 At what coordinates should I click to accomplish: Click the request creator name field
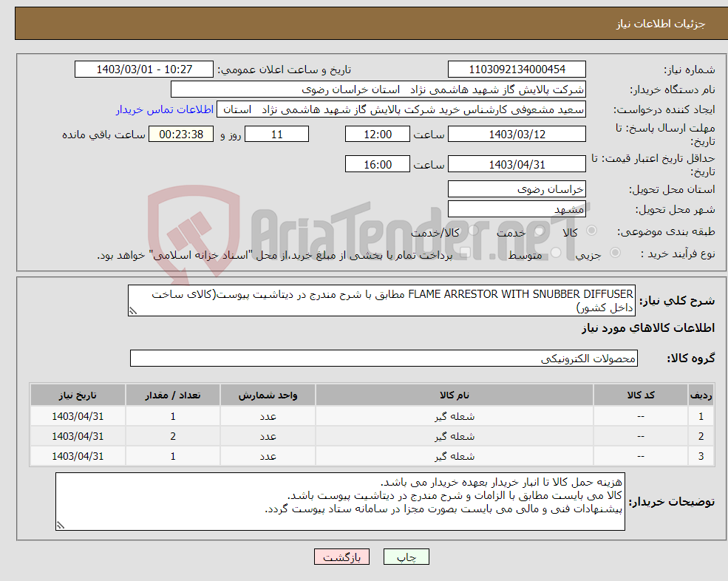pos(401,109)
